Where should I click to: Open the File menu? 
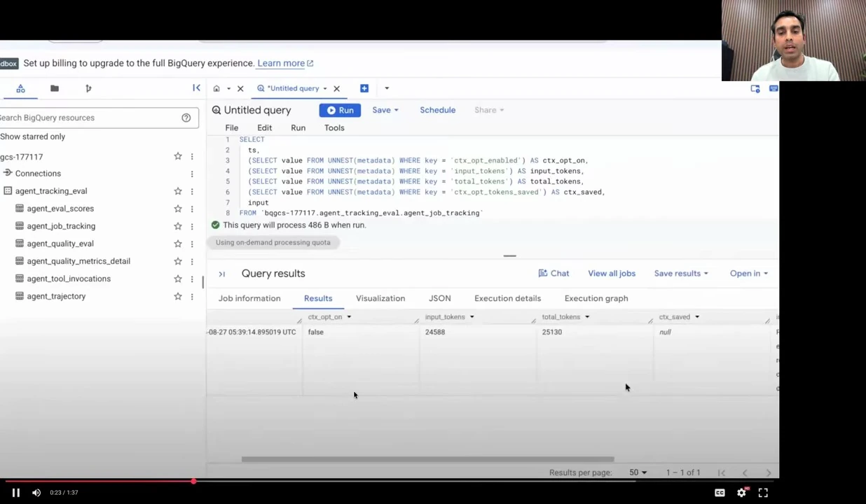pyautogui.click(x=231, y=127)
